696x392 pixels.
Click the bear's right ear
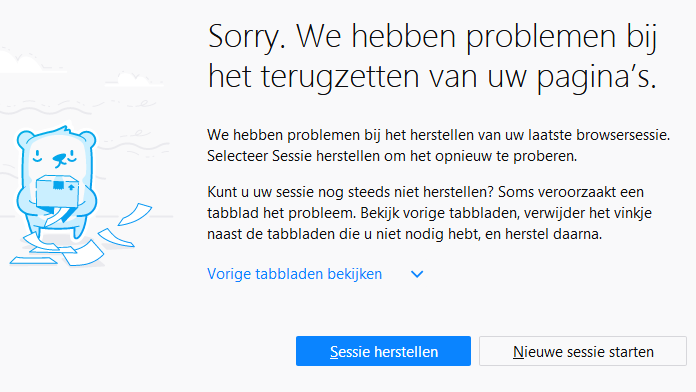point(87,139)
